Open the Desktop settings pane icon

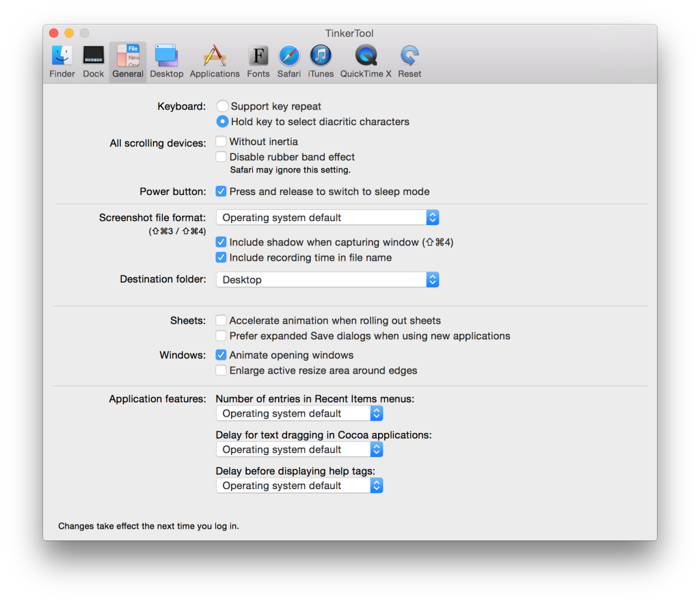166,56
